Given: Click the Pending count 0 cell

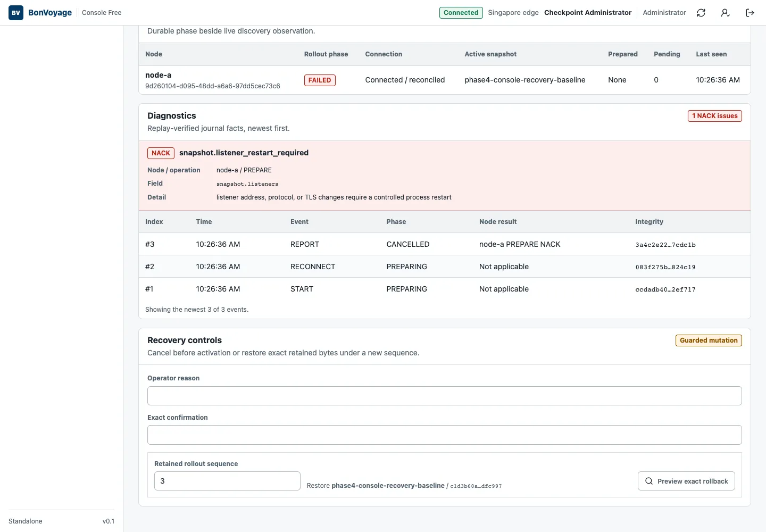Looking at the screenshot, I should [656, 80].
